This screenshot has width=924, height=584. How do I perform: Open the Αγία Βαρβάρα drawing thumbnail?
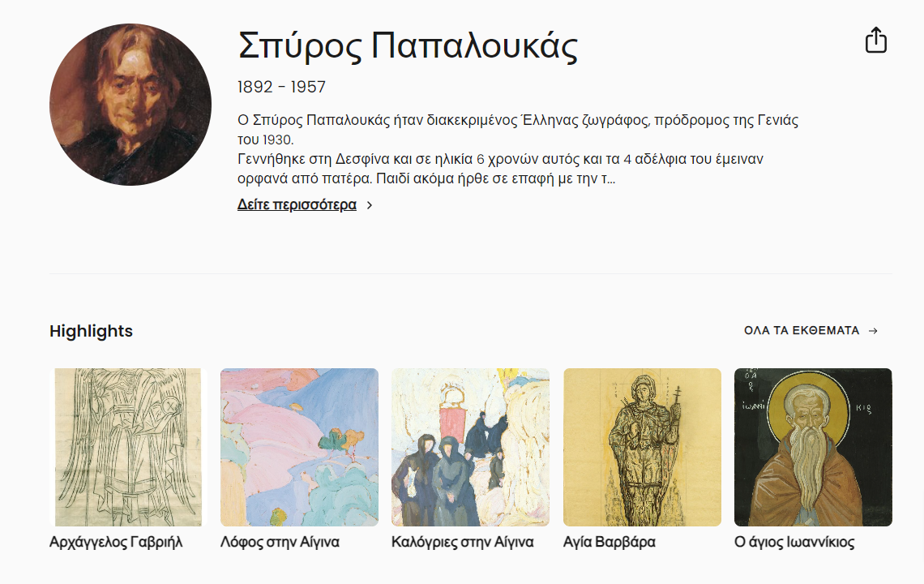[x=642, y=447]
